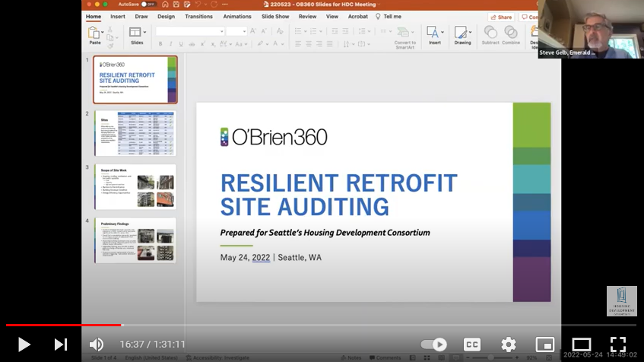Skip to the next video
Image resolution: width=644 pixels, height=362 pixels.
coord(61,345)
